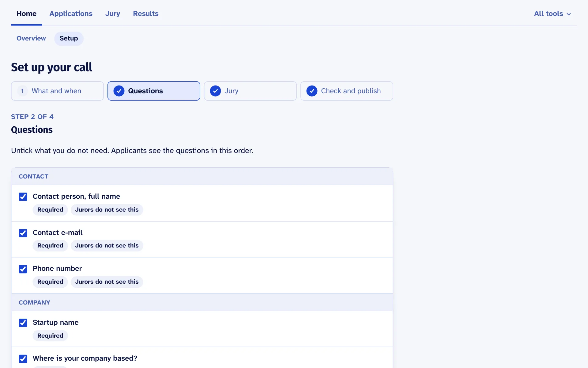Untick Contact e-mail checkbox
The height and width of the screenshot is (368, 588).
pyautogui.click(x=23, y=233)
